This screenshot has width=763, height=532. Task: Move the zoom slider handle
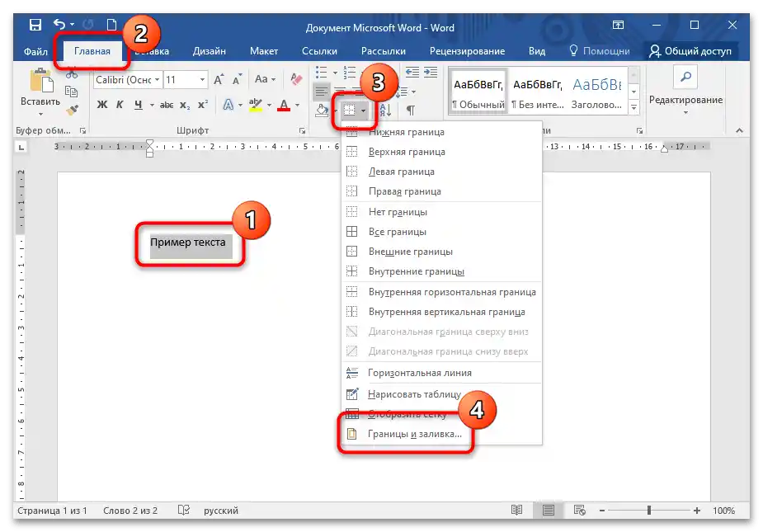649,510
